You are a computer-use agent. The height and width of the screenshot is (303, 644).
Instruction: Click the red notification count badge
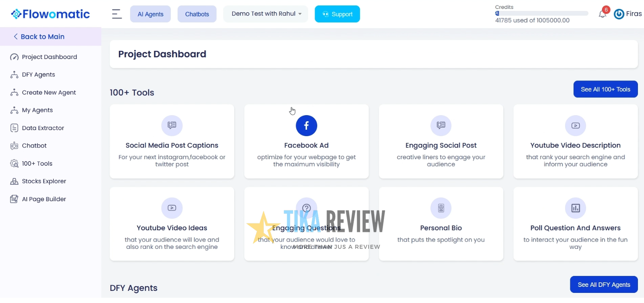click(606, 10)
